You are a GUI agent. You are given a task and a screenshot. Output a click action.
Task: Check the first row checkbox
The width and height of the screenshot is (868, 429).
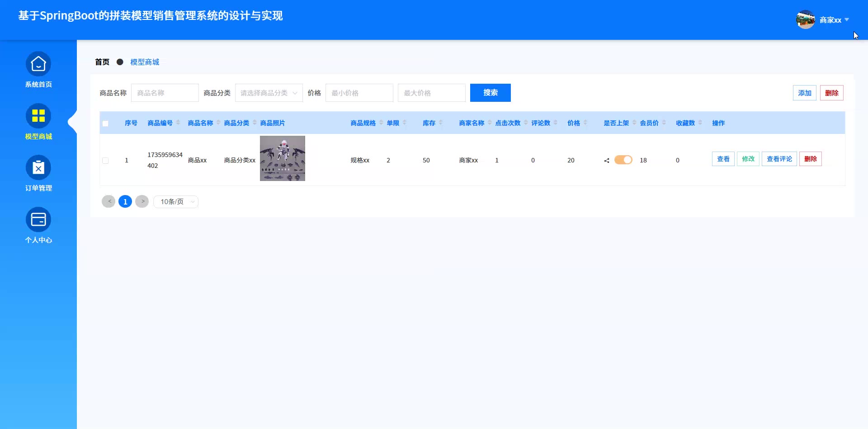coord(105,161)
